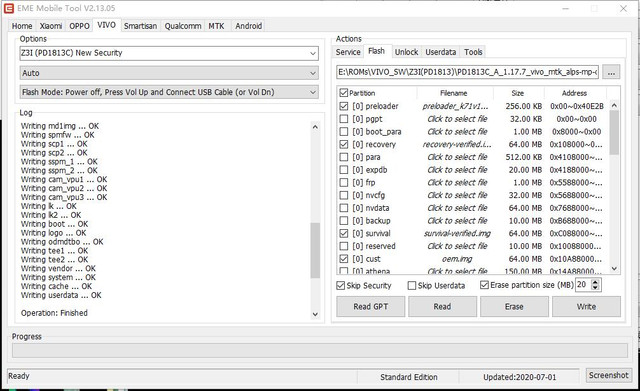Click the Read GPT button
This screenshot has height=391, width=640.
coord(371,307)
